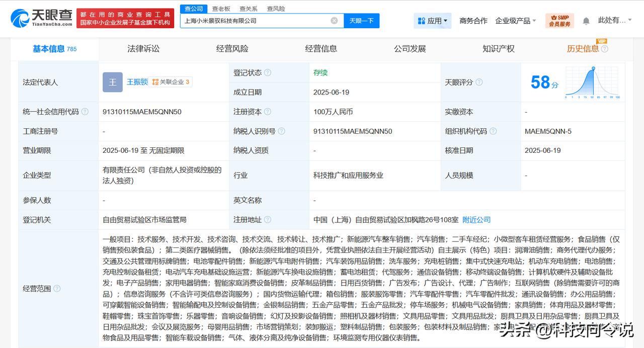Click the red banner 都在用的商业查询工具
The width and height of the screenshot is (644, 348).
126,18
